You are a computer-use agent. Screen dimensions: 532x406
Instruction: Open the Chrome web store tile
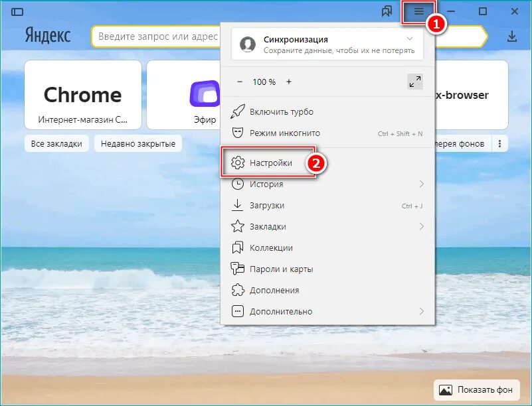(83, 95)
